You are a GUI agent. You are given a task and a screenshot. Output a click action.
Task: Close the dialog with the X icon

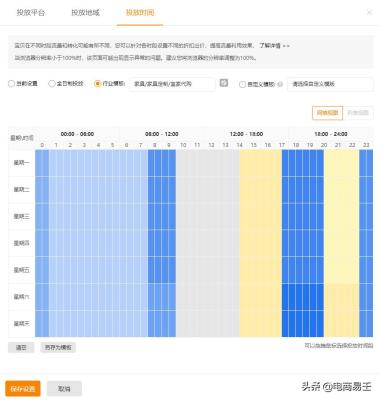369,13
